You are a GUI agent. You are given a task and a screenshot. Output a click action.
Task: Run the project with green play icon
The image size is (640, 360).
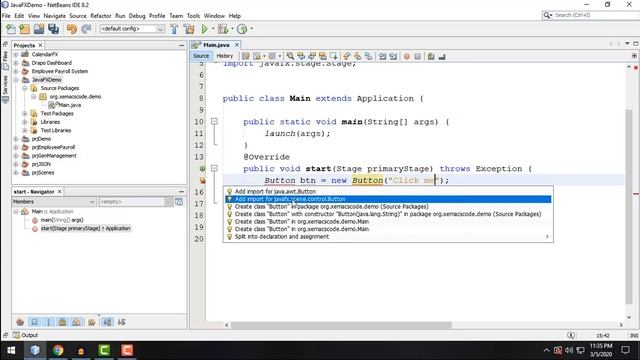[204, 29]
